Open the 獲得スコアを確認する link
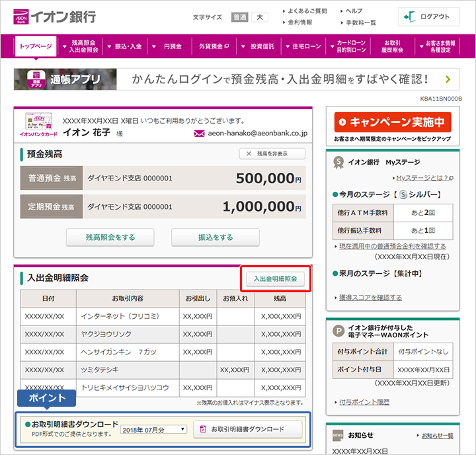Screen dimensions: 476x455 click(370, 298)
